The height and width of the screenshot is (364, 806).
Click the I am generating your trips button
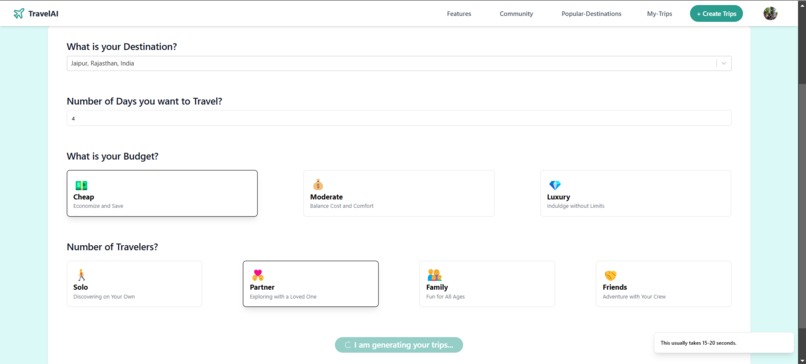click(399, 345)
